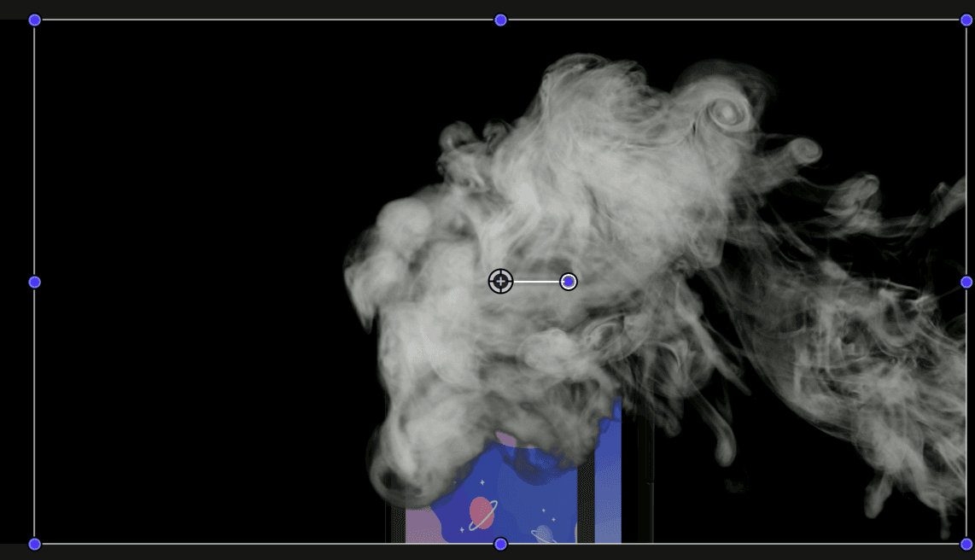Viewport: 975px width, 560px height.
Task: Click the left-middle scale handle
Action: [x=34, y=281]
